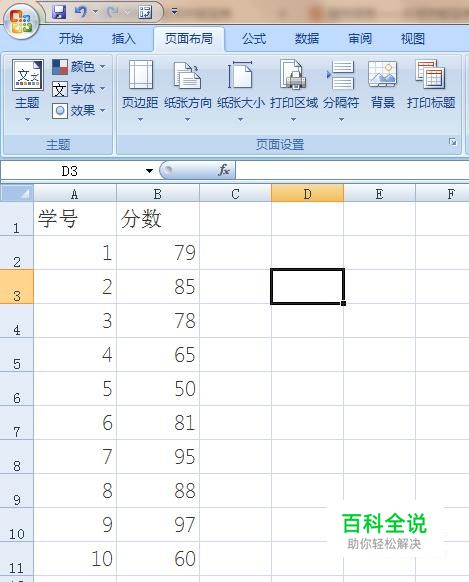Click the Office button logo
This screenshot has width=469, height=582.
pyautogui.click(x=21, y=22)
